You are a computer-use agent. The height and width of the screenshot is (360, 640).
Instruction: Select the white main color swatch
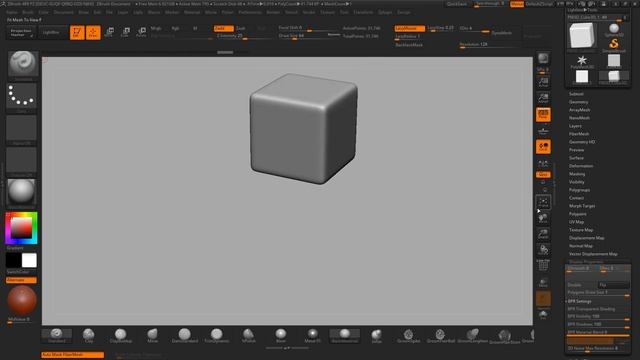click(29, 260)
